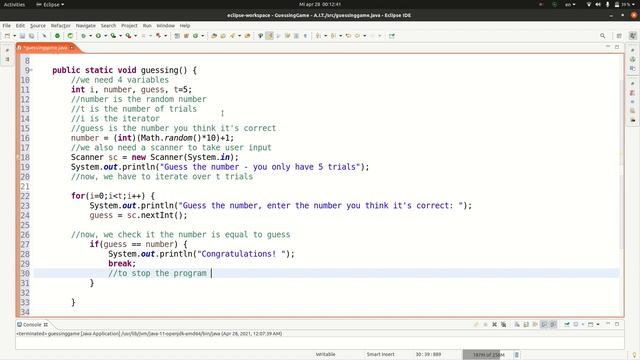Open the Help menu
This screenshot has width=640, height=360.
(185, 26)
